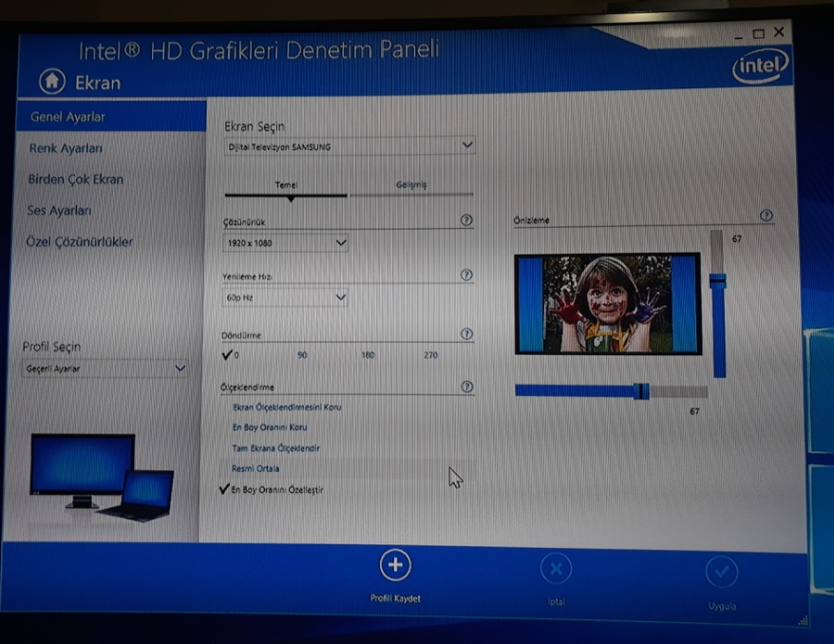834x644 pixels.
Task: Open Ses Ayarları in sidebar
Action: click(x=59, y=211)
